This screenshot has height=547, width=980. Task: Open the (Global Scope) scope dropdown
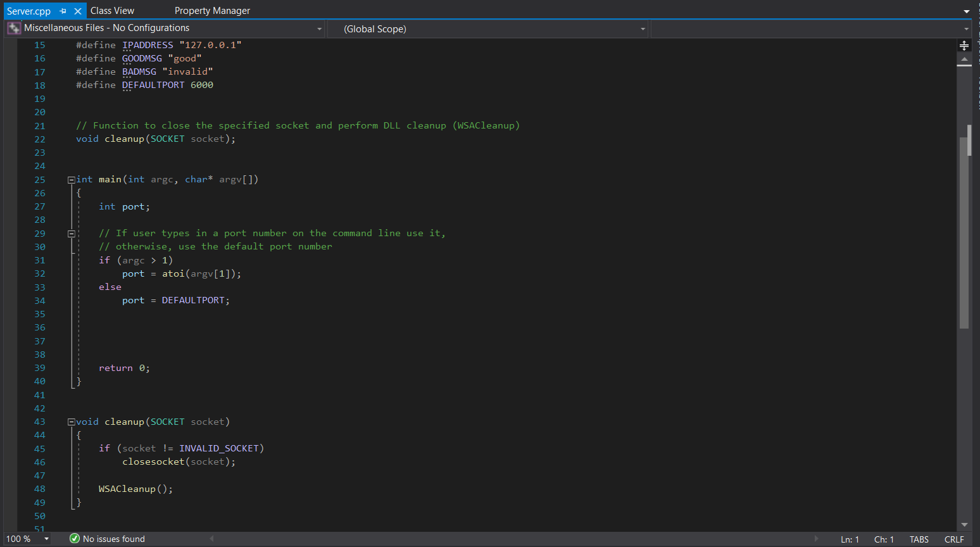click(642, 28)
